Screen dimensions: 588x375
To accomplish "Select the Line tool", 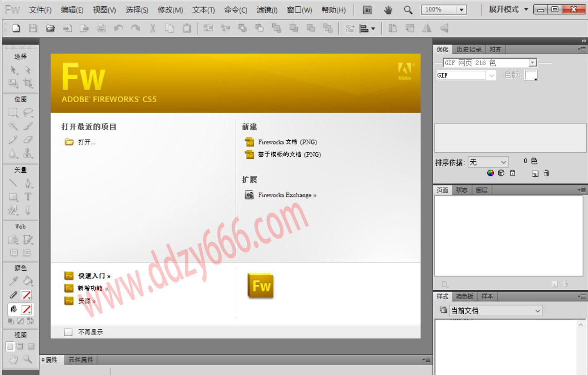I will 13,183.
